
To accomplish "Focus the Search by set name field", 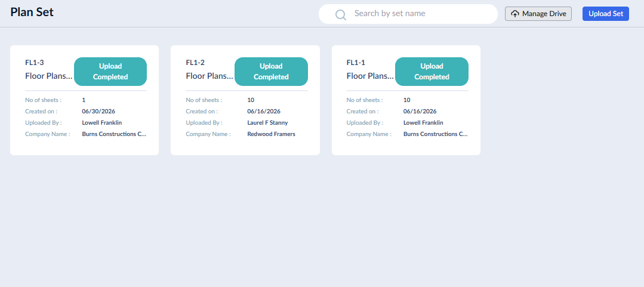I will coord(408,14).
